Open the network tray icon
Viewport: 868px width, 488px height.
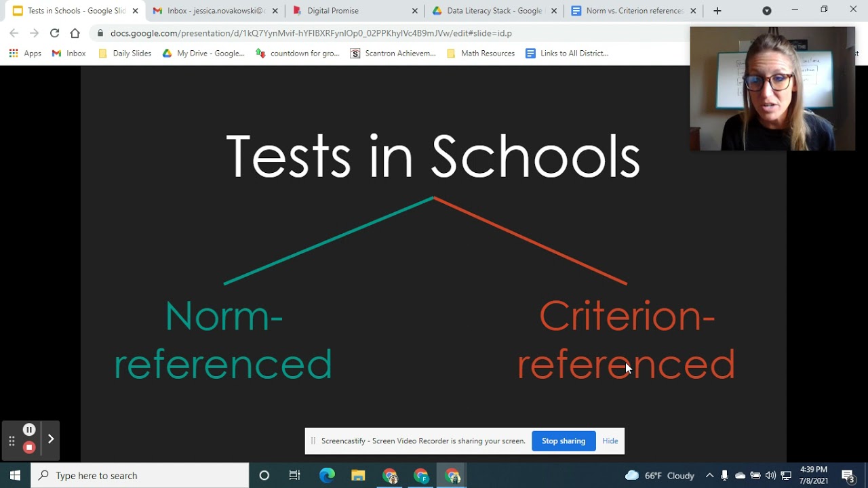786,475
